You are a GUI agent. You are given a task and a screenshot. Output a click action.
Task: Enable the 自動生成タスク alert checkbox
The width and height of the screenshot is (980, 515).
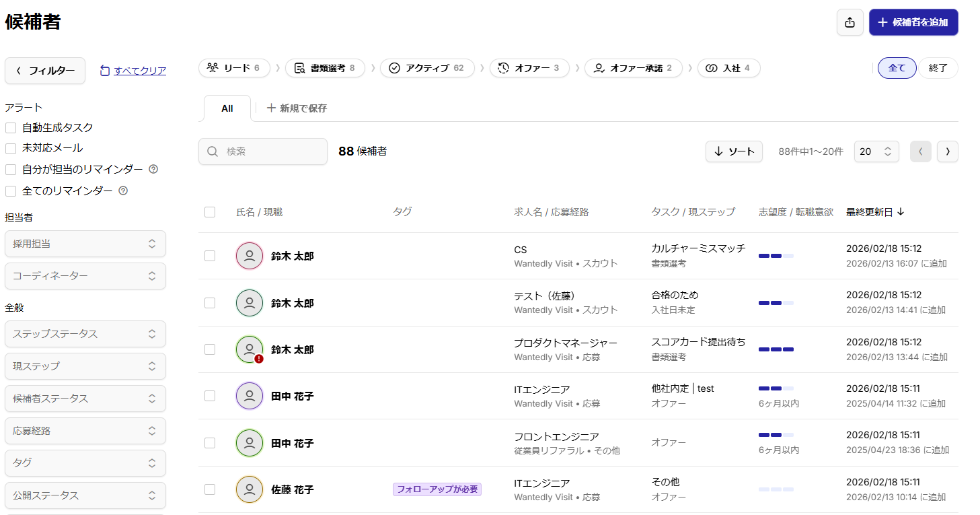pyautogui.click(x=11, y=128)
